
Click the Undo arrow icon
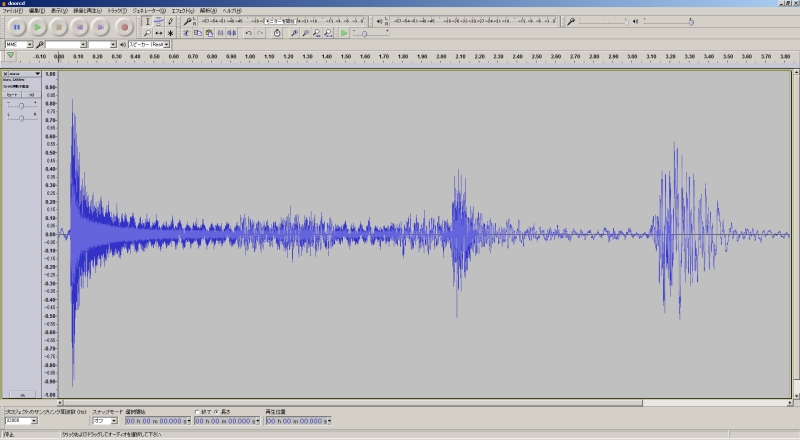click(x=248, y=33)
